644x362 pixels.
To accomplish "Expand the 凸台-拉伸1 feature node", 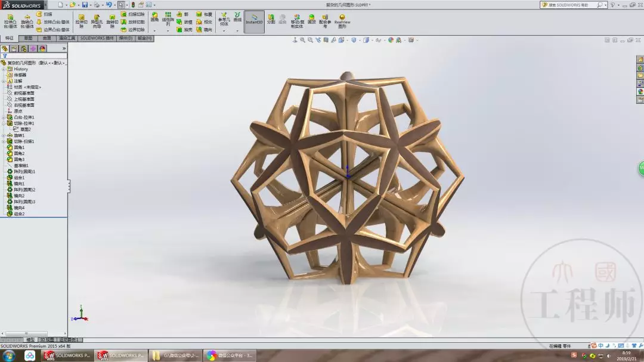I will 4,117.
